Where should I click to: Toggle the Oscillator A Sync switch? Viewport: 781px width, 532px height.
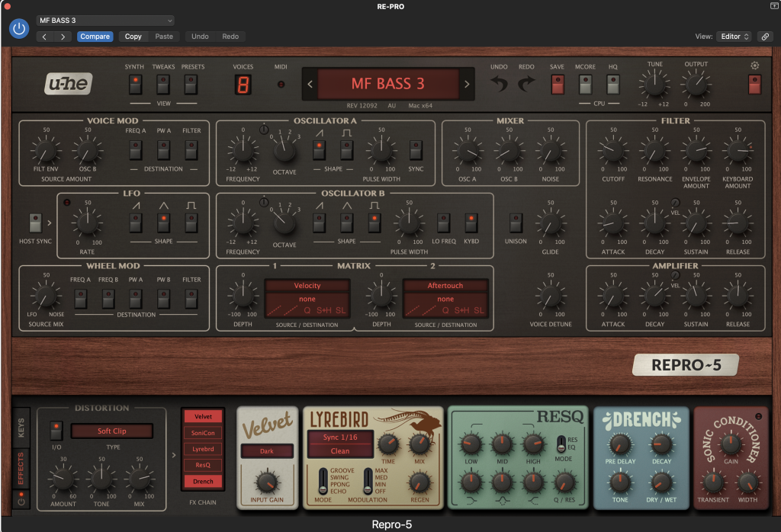tap(416, 150)
